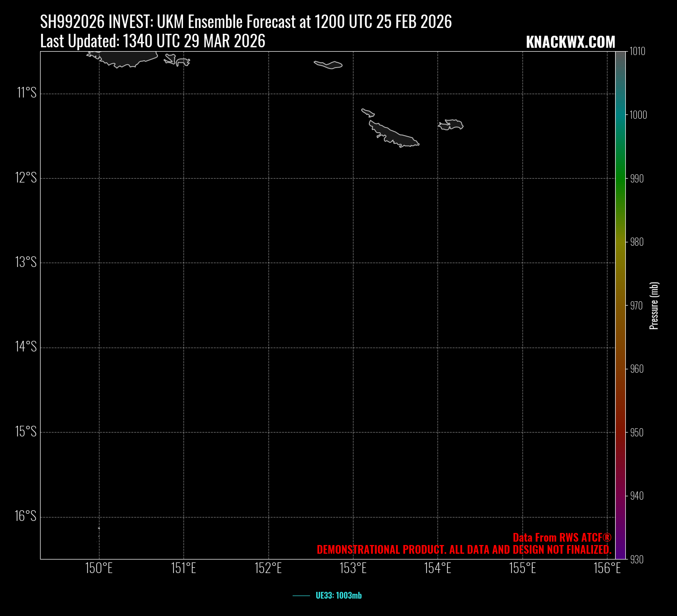Select the tiny island northwest of the elongated island
The width and height of the screenshot is (677, 616).
(x=367, y=113)
